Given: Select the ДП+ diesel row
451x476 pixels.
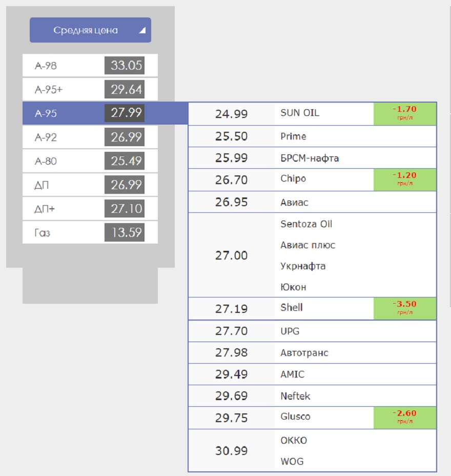Looking at the screenshot, I should (x=90, y=209).
